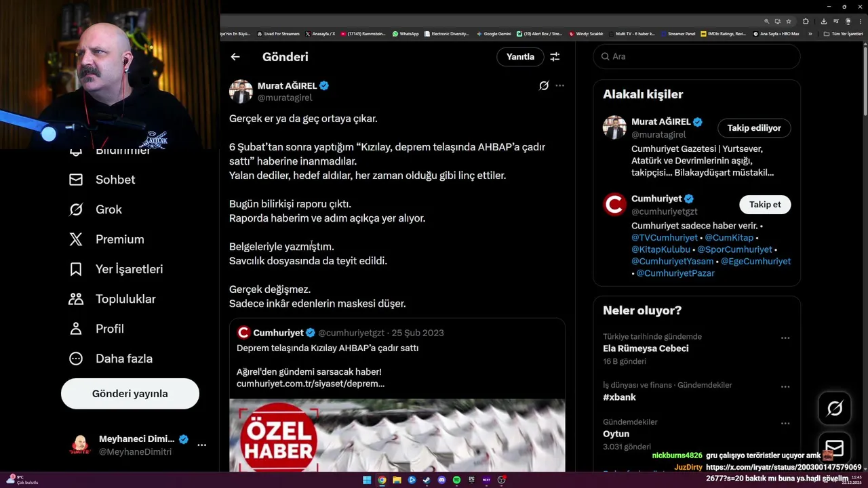Go back using the Gönderi back arrow
Viewport: 868px width, 488px height.
(x=235, y=57)
